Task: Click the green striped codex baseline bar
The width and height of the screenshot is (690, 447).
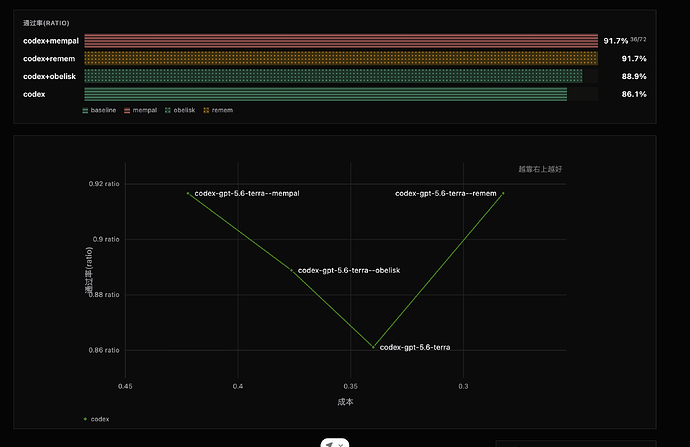Action: click(326, 94)
